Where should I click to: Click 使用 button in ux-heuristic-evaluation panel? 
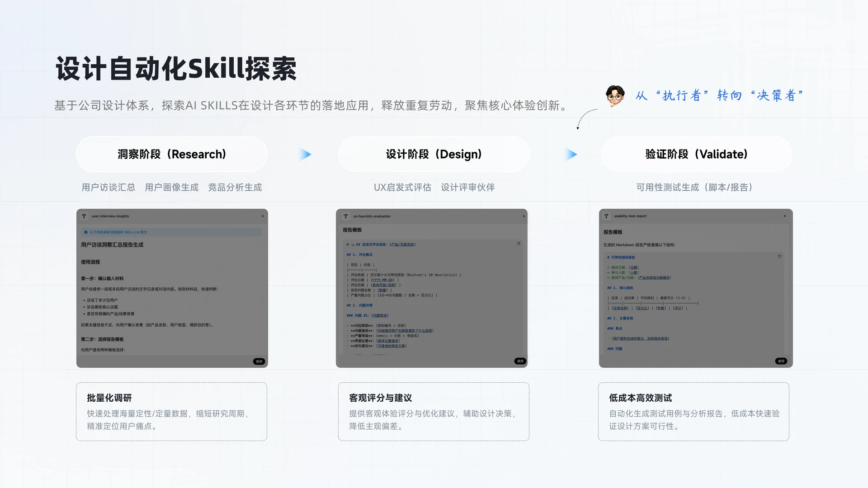pos(520,361)
